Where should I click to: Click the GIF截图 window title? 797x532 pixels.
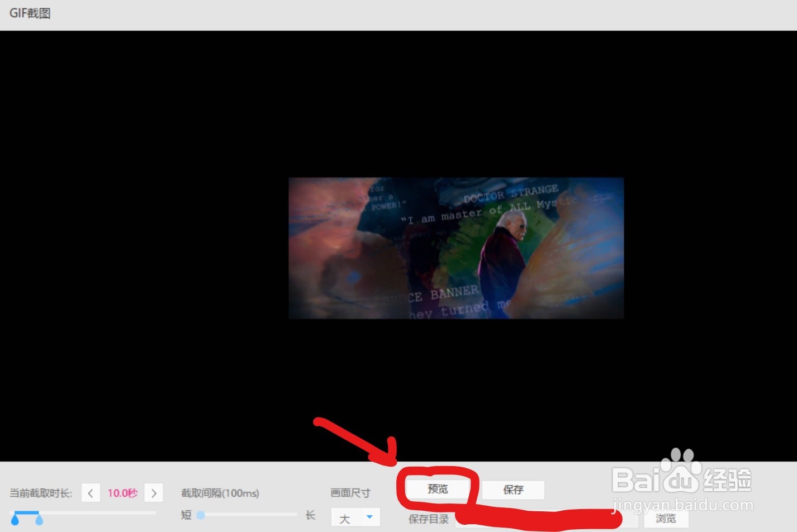(x=30, y=13)
